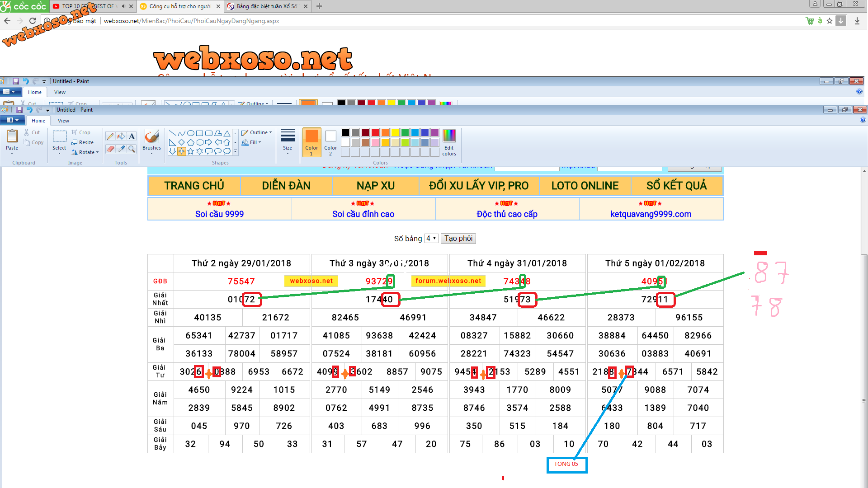Open Edit colors dialog
Screen dimensions: 868x488
pyautogui.click(x=449, y=142)
